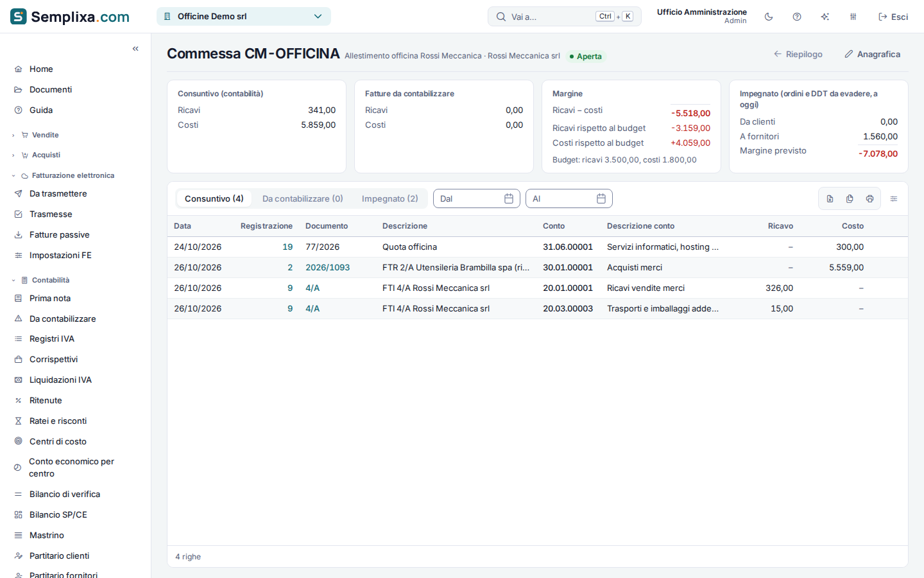Screen dimensions: 924x578
Task: Edit the Anagrafica of the commessa
Action: [x=872, y=55]
